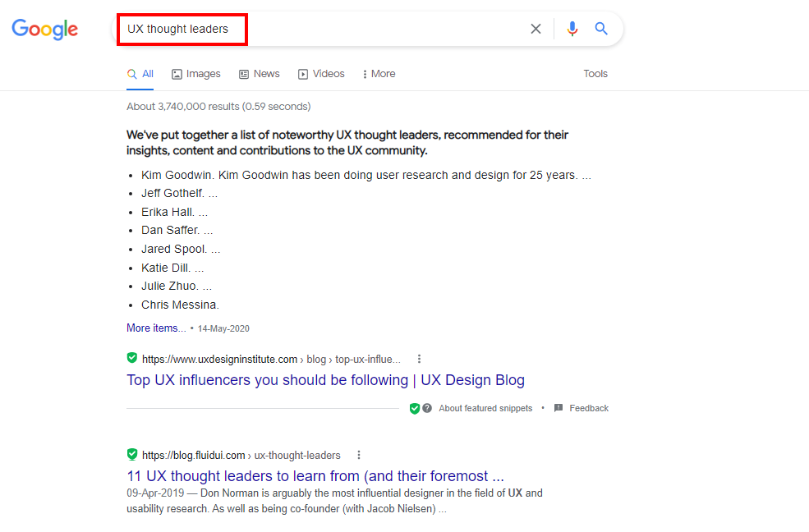The width and height of the screenshot is (809, 532).
Task: Start voice search with microphone icon
Action: tap(572, 29)
